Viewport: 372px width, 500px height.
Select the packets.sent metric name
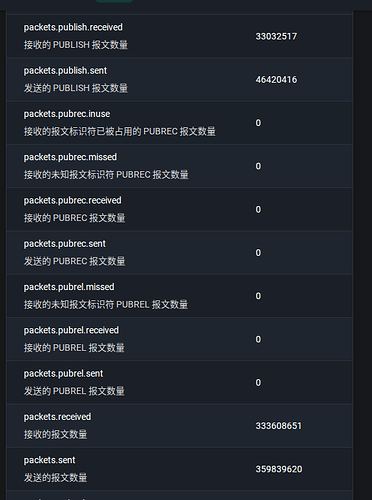tap(49, 460)
